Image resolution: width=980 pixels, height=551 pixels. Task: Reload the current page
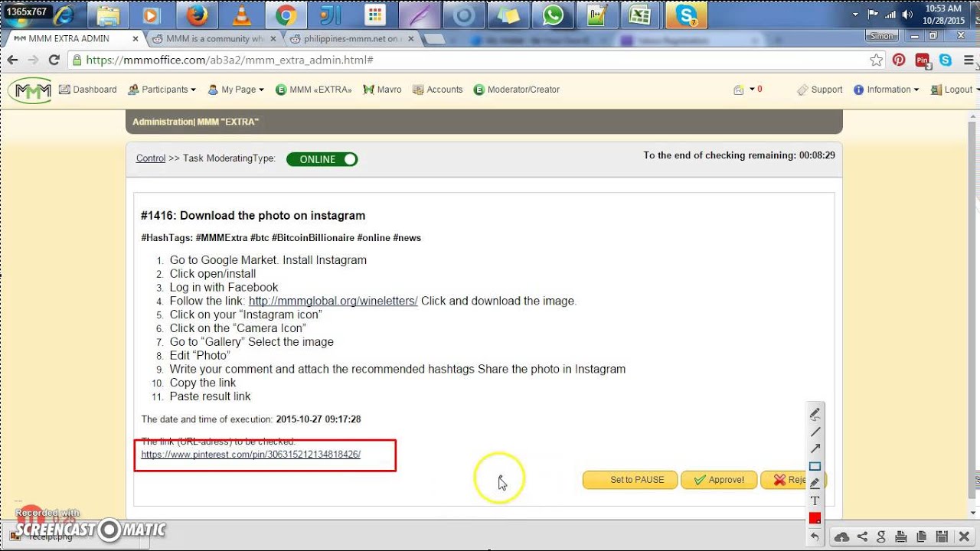click(x=54, y=60)
